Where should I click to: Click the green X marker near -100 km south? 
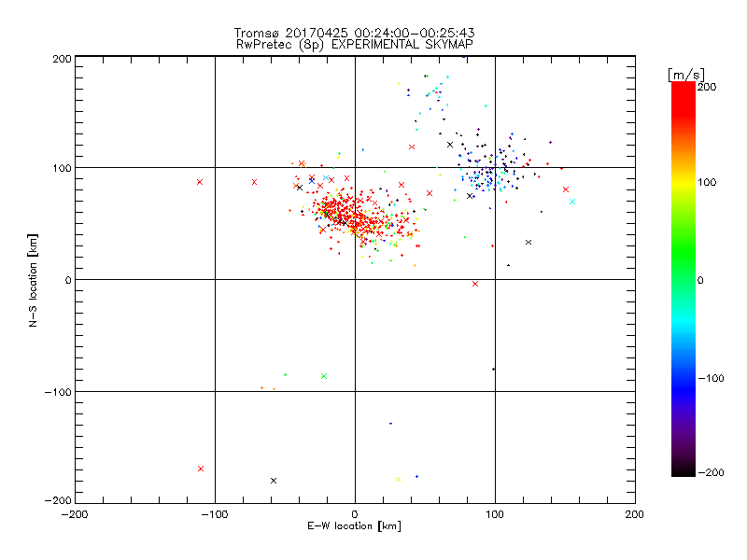[x=324, y=376]
